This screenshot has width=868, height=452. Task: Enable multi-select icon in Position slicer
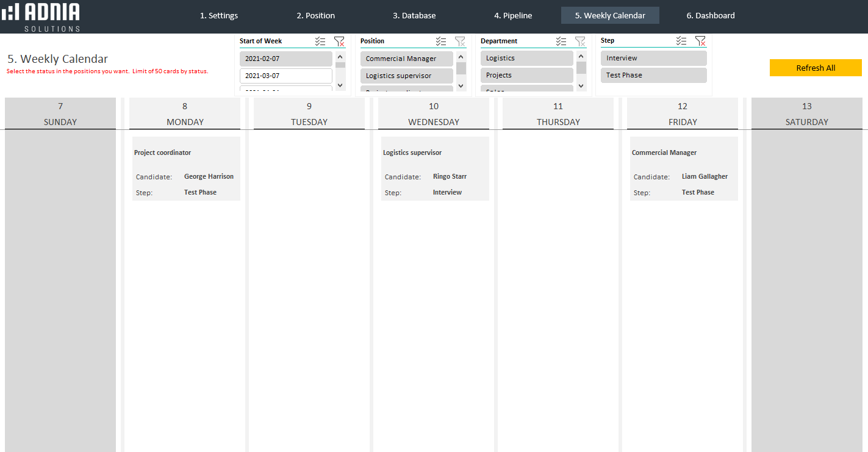[441, 41]
